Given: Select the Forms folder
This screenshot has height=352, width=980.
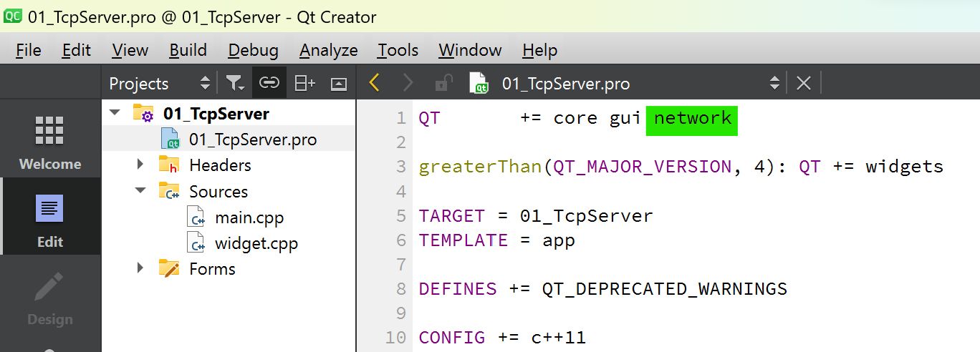Looking at the screenshot, I should 212,269.
